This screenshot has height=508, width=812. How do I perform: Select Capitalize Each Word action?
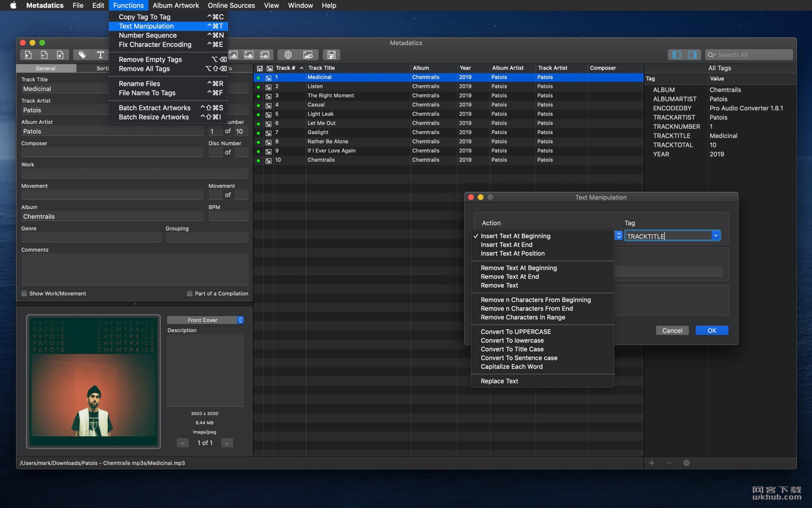click(542, 367)
